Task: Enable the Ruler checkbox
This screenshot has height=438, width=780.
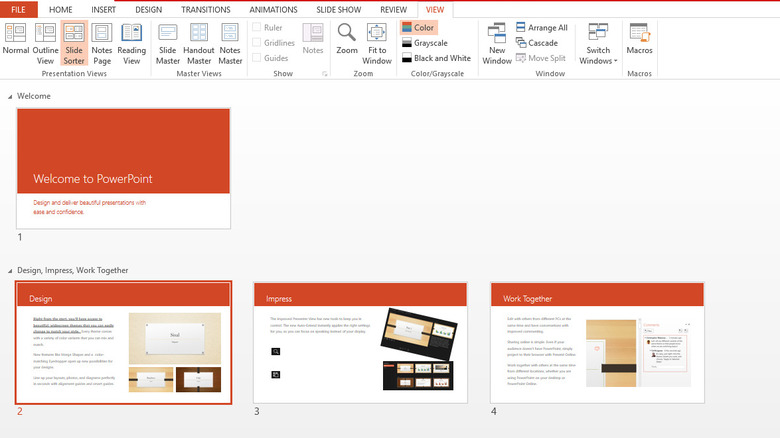Action: tap(257, 27)
